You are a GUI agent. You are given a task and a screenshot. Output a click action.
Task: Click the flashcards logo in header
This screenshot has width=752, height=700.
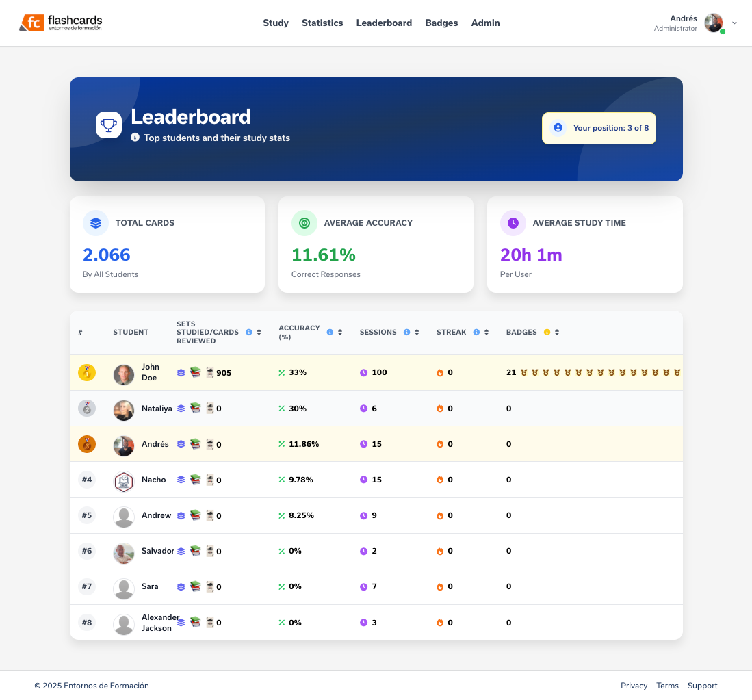[x=61, y=23]
